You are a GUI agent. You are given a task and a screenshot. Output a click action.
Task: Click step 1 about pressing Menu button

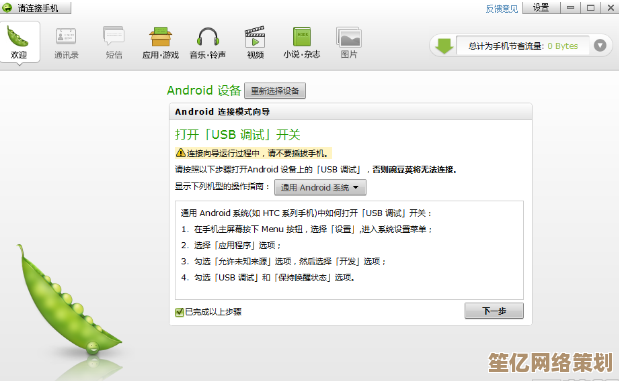pyautogui.click(x=307, y=229)
